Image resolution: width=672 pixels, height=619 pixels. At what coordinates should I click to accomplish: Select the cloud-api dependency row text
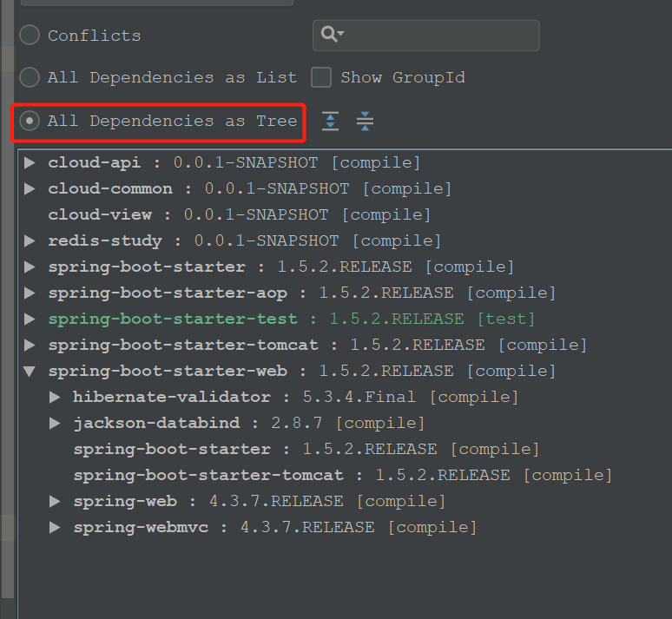pyautogui.click(x=234, y=162)
